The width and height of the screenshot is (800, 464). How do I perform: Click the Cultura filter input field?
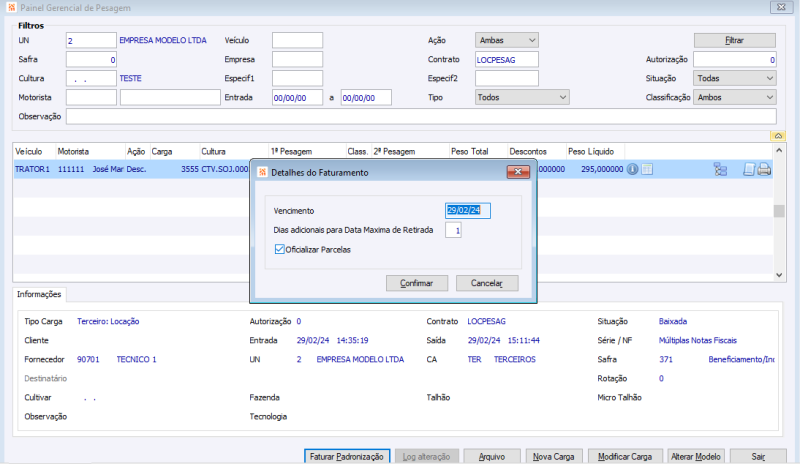coord(91,78)
